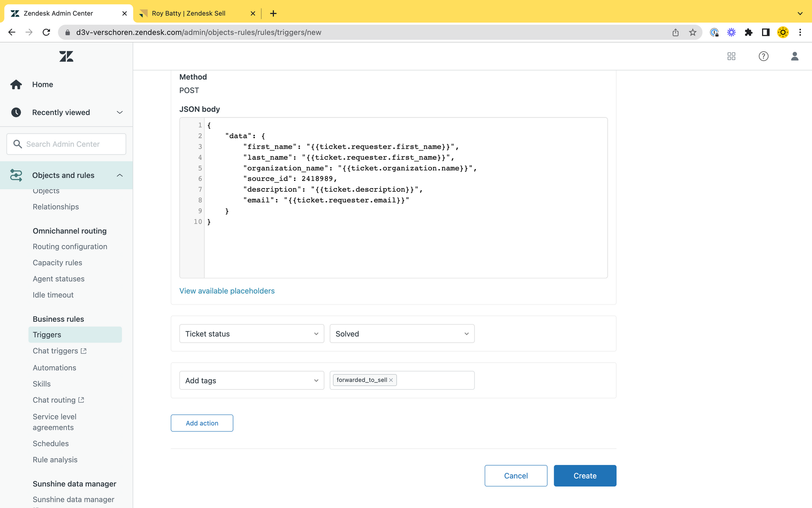Viewport: 812px width, 508px height.
Task: Click the Create button
Action: click(x=585, y=475)
